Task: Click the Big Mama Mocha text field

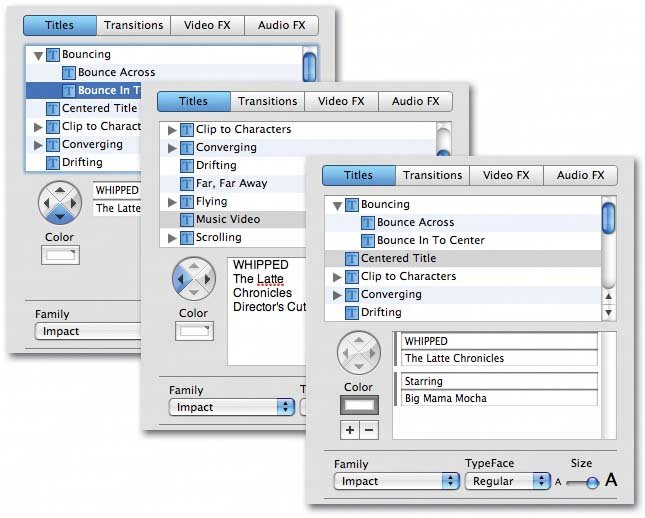Action: coord(497,398)
